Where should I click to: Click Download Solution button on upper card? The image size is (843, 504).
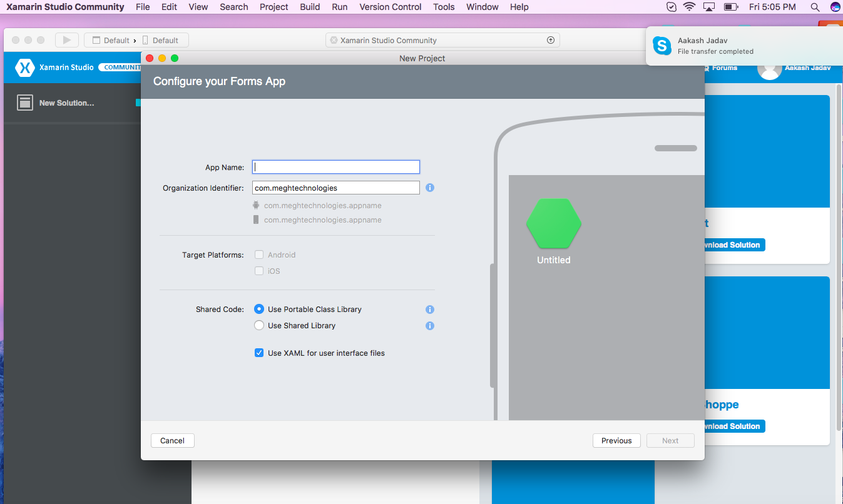click(x=734, y=244)
